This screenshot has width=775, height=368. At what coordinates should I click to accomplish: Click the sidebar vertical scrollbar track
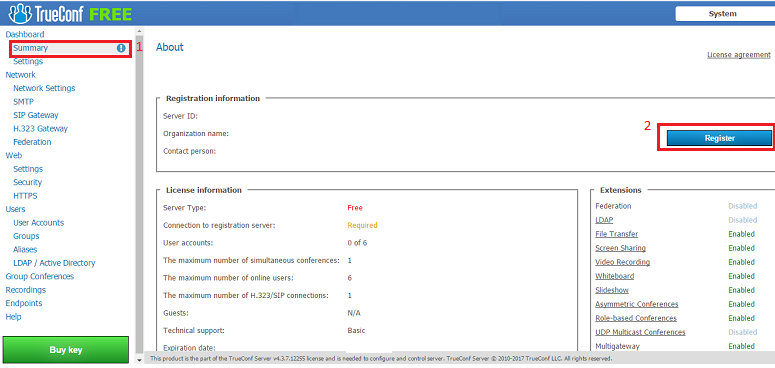coord(139,195)
